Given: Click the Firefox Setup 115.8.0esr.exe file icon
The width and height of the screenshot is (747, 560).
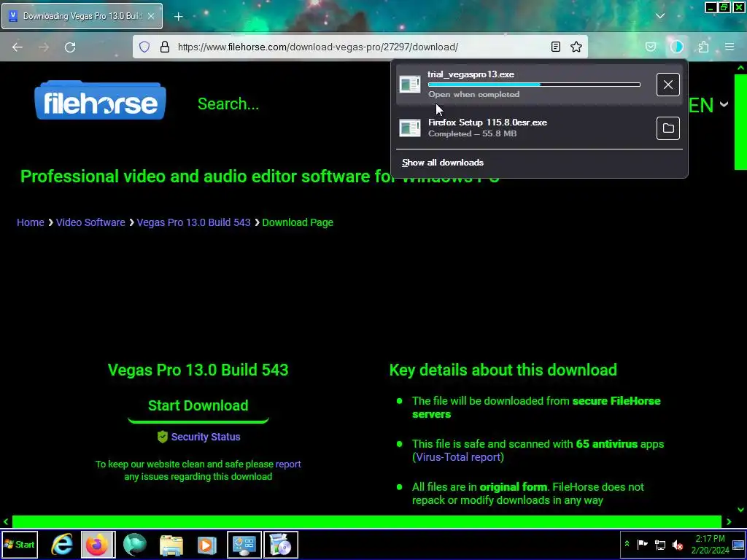Looking at the screenshot, I should pos(410,128).
